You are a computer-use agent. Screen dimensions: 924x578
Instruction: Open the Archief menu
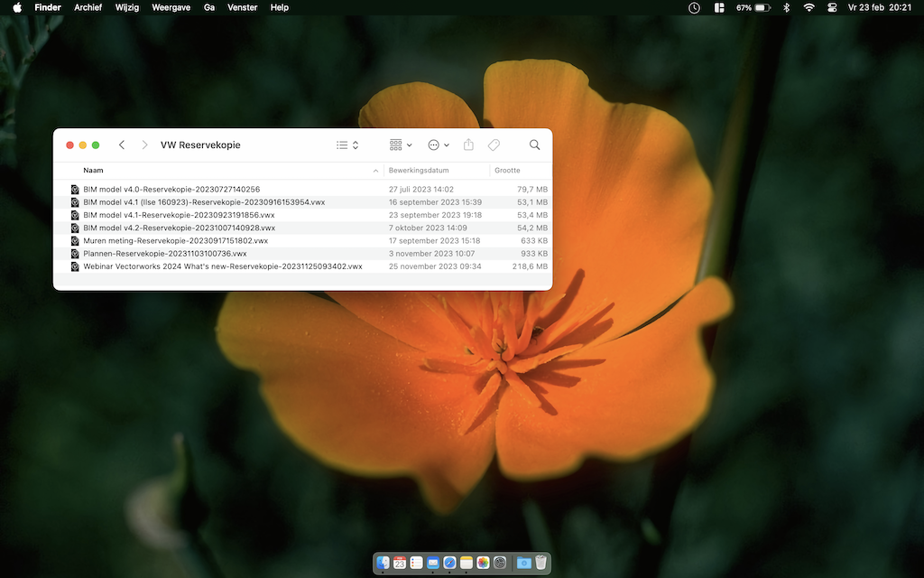pos(88,7)
